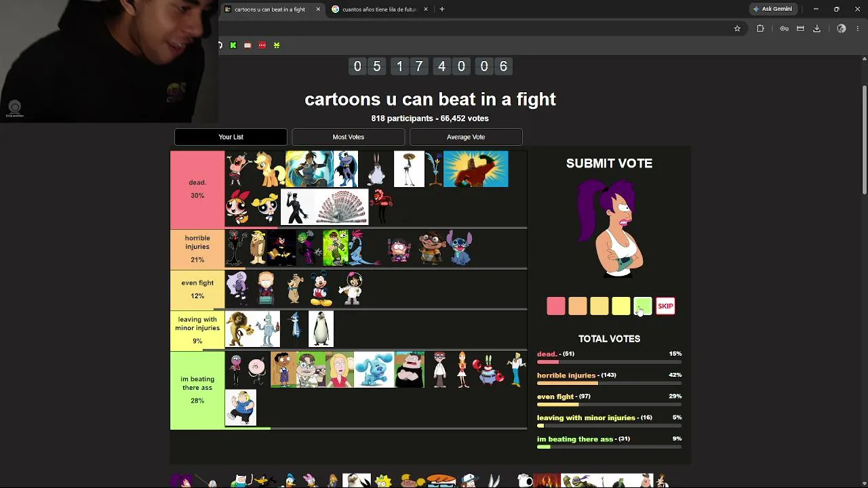The height and width of the screenshot is (488, 868).
Task: Select Candace Flynn in beating tier
Action: (x=463, y=369)
